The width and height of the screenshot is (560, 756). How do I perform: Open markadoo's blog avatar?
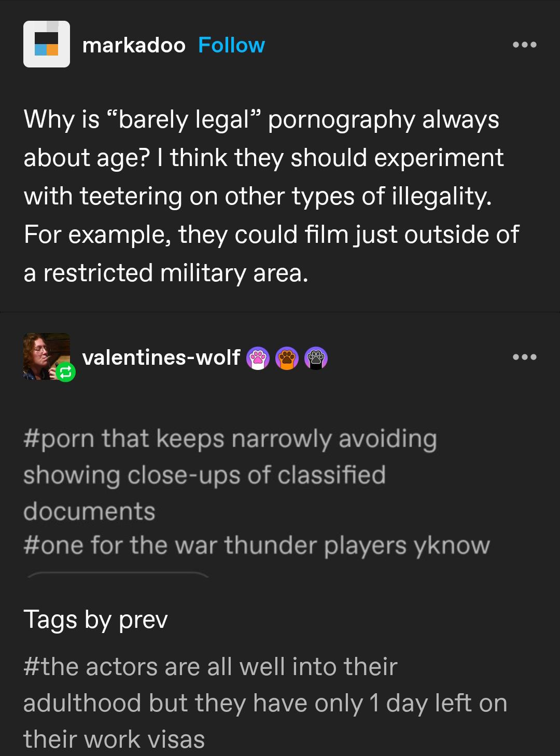click(x=47, y=44)
